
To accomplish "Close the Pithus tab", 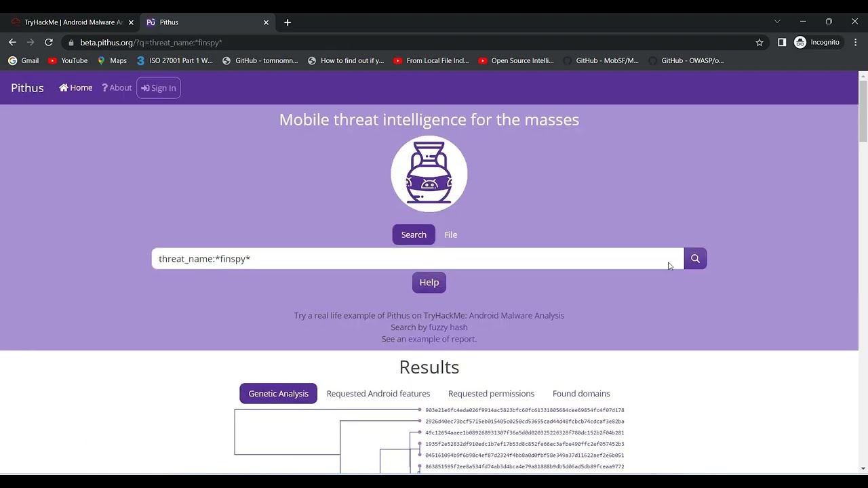I will 266,22.
